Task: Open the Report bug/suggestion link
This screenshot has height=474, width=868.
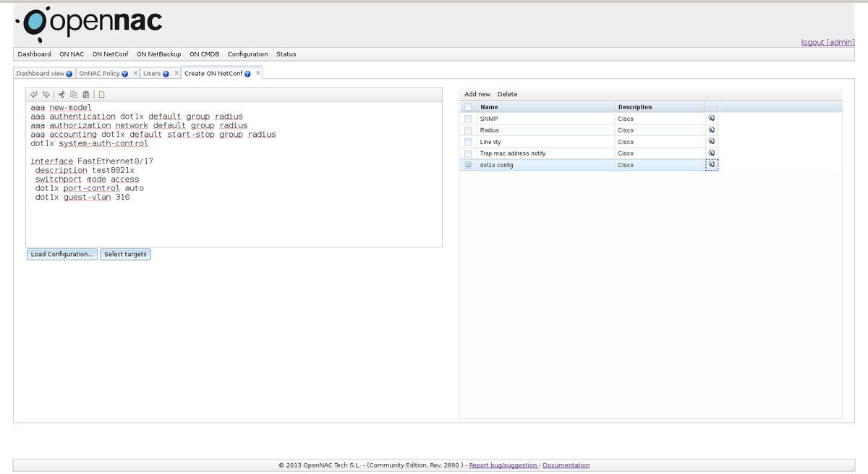Action: 503,465
